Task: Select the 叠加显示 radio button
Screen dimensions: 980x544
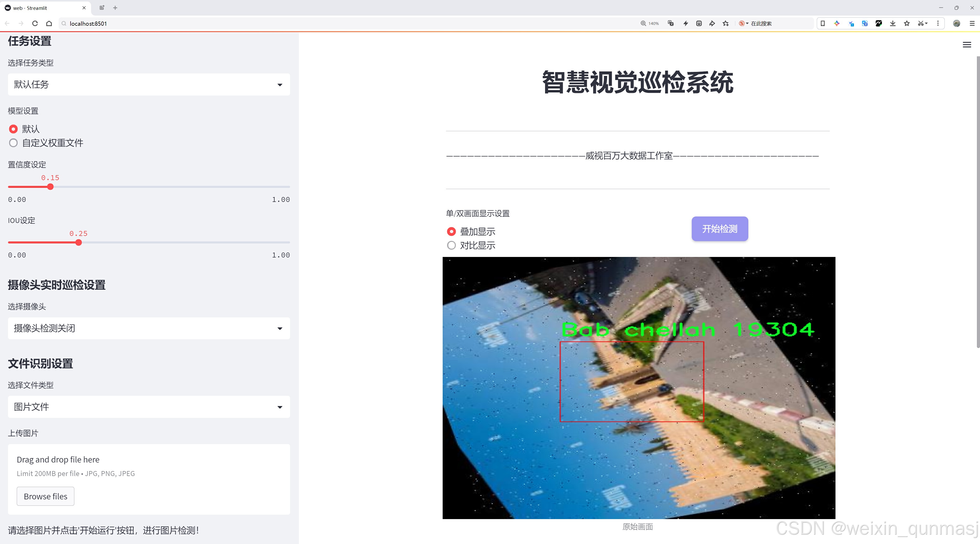Action: pos(451,231)
